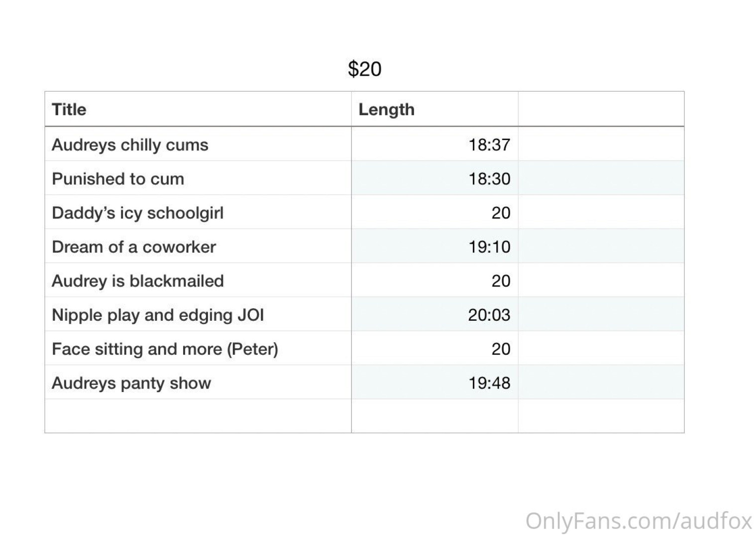Click the "Length" column header
Viewport: 756px width, 538px height.
point(386,109)
